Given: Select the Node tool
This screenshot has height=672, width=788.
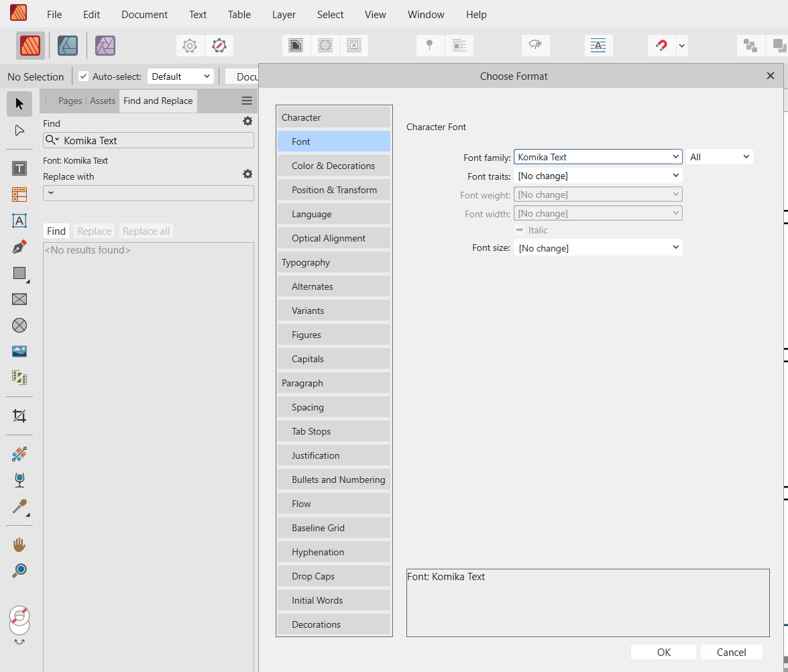Looking at the screenshot, I should (x=19, y=131).
